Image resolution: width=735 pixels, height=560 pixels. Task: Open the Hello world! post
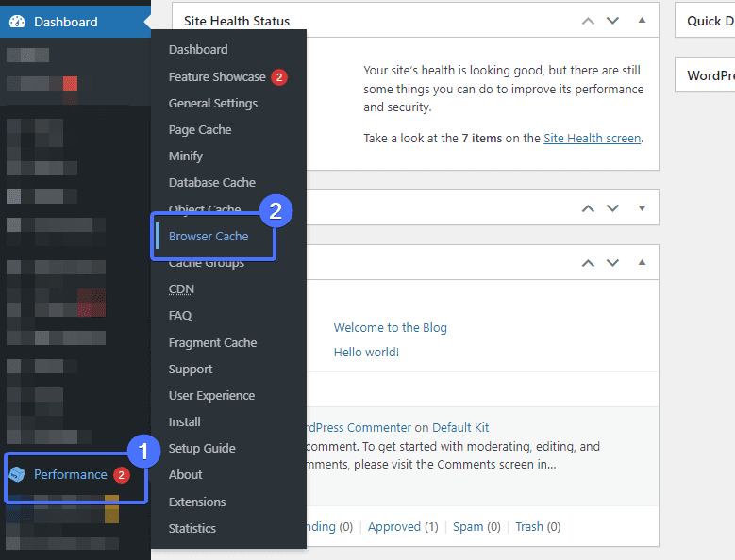click(366, 352)
